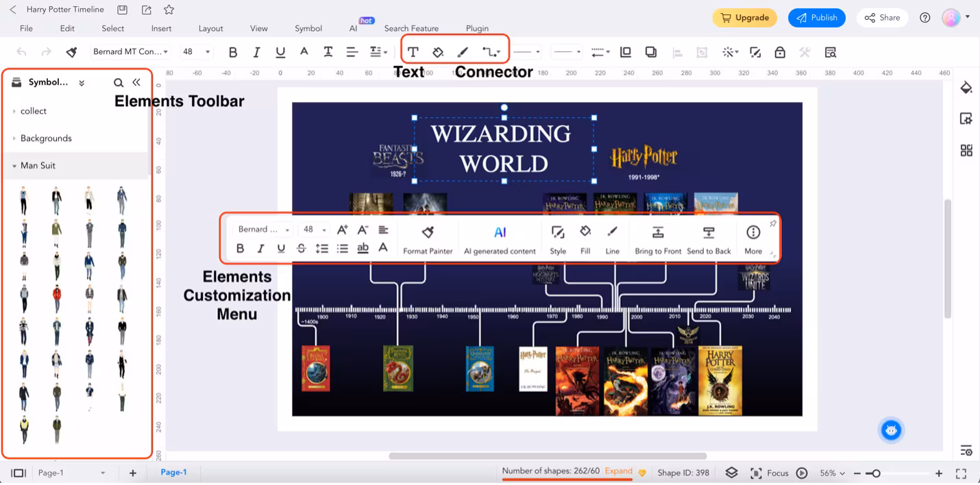The image size is (980, 485).
Task: Toggle Strikethrough in the floating menu
Action: pyautogui.click(x=301, y=249)
